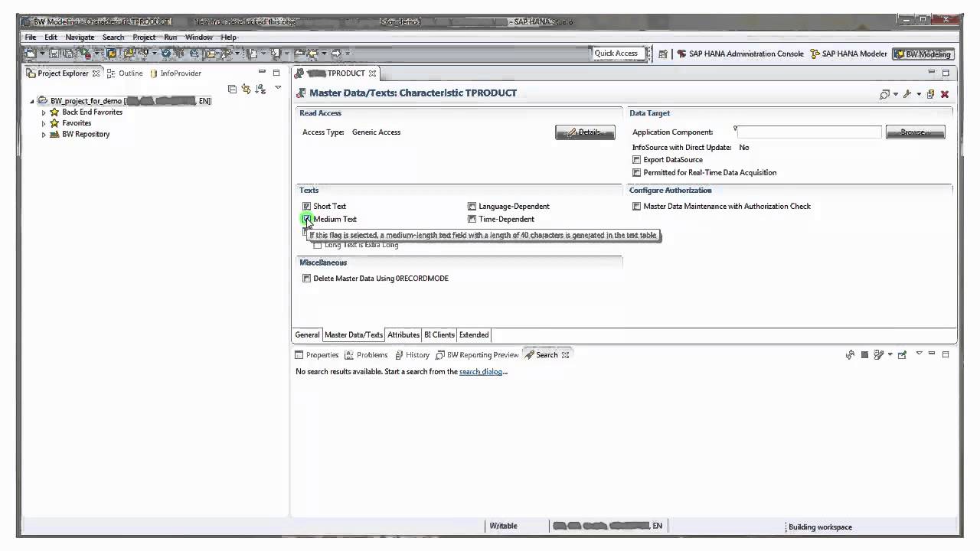Viewport: 980px width, 551px height.
Task: Click the Run/Debug launch toolbar icon
Action: point(84,54)
